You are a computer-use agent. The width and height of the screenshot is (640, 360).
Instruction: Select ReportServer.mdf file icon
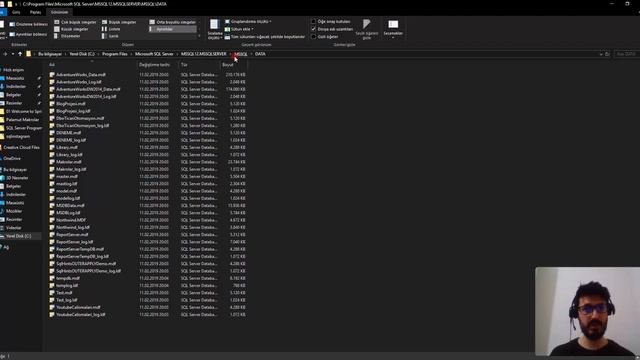coord(52,234)
